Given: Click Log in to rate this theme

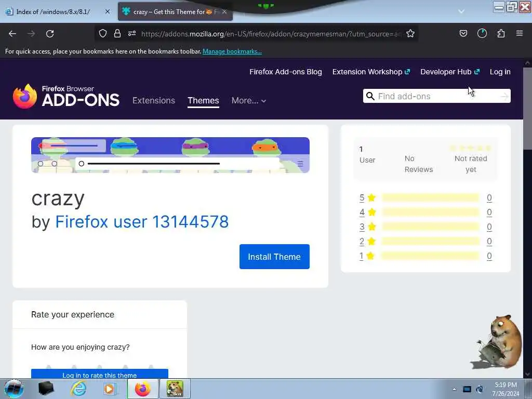Looking at the screenshot, I should [99, 375].
